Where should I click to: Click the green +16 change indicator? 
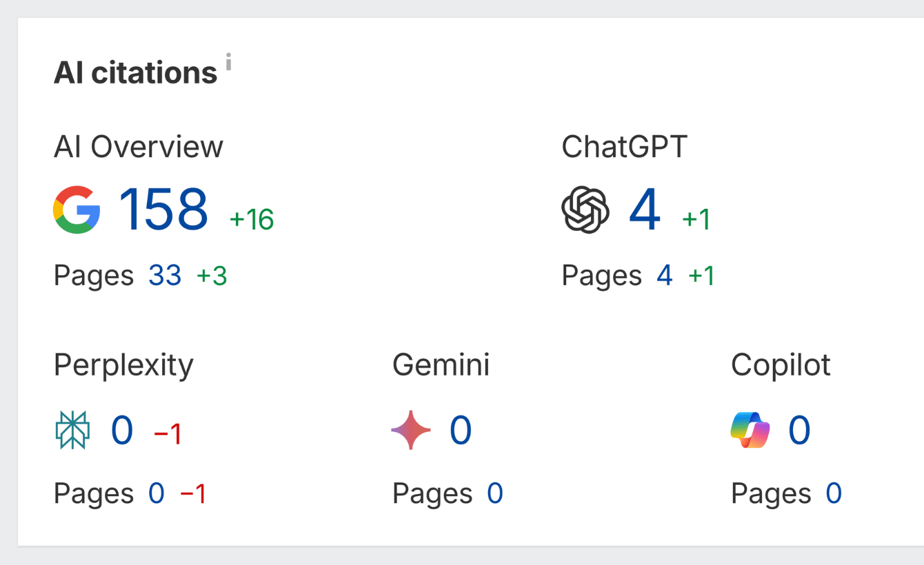(251, 219)
